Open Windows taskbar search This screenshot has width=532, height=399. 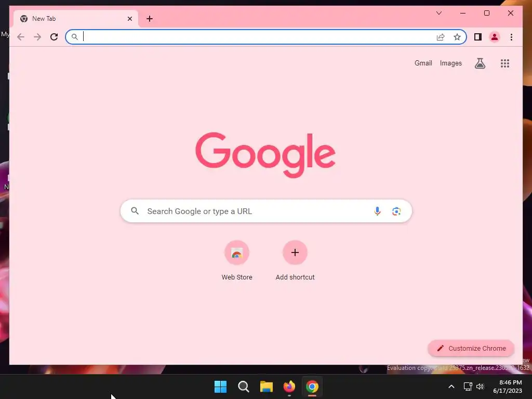[x=243, y=387]
